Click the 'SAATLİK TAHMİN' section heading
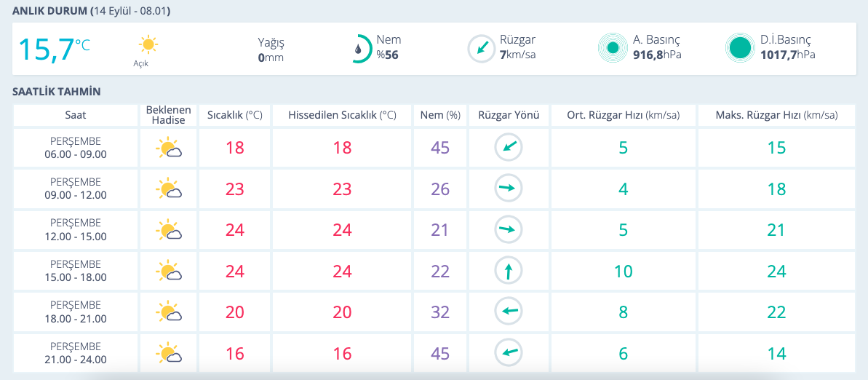The width and height of the screenshot is (868, 380). click(57, 92)
